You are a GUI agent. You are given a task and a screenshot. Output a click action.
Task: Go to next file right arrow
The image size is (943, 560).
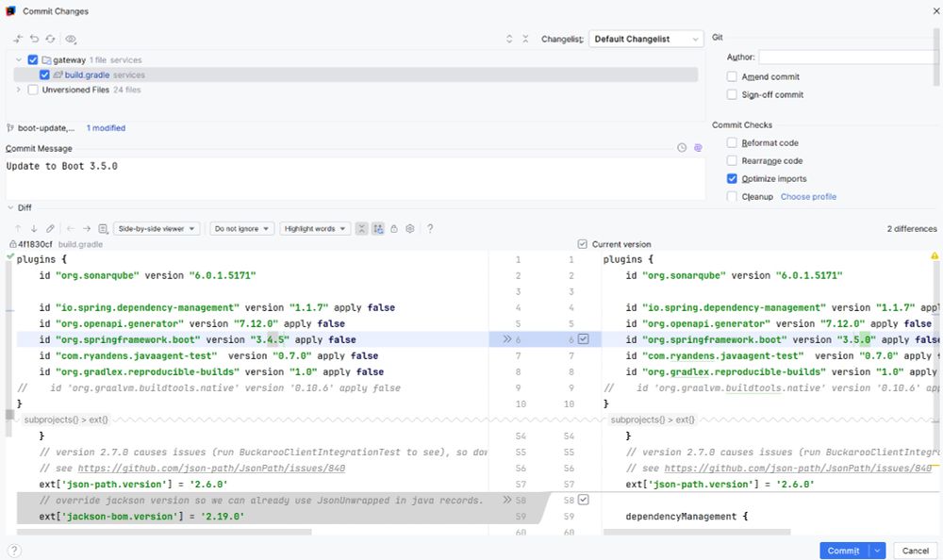tap(87, 228)
